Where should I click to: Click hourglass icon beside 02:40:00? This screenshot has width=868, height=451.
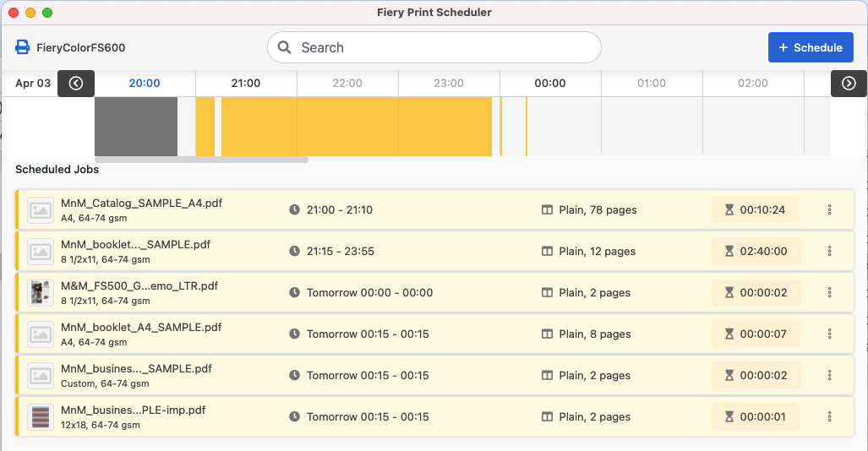click(x=729, y=251)
